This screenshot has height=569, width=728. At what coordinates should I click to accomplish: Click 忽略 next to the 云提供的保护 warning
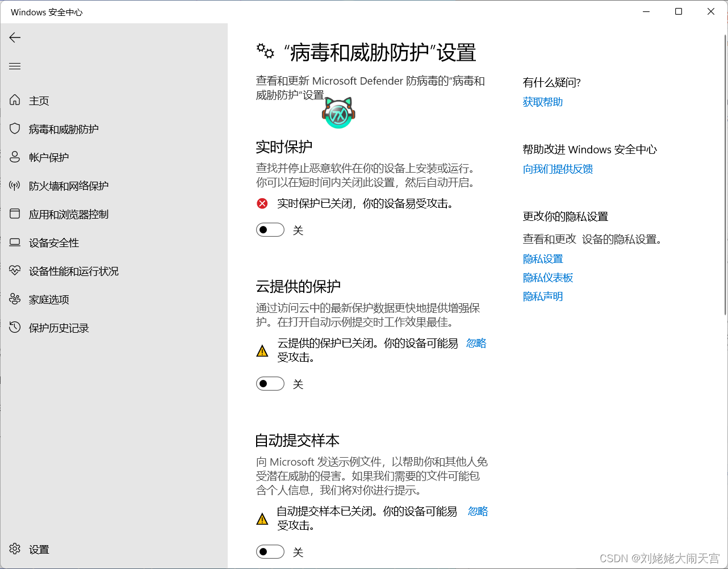pos(476,343)
